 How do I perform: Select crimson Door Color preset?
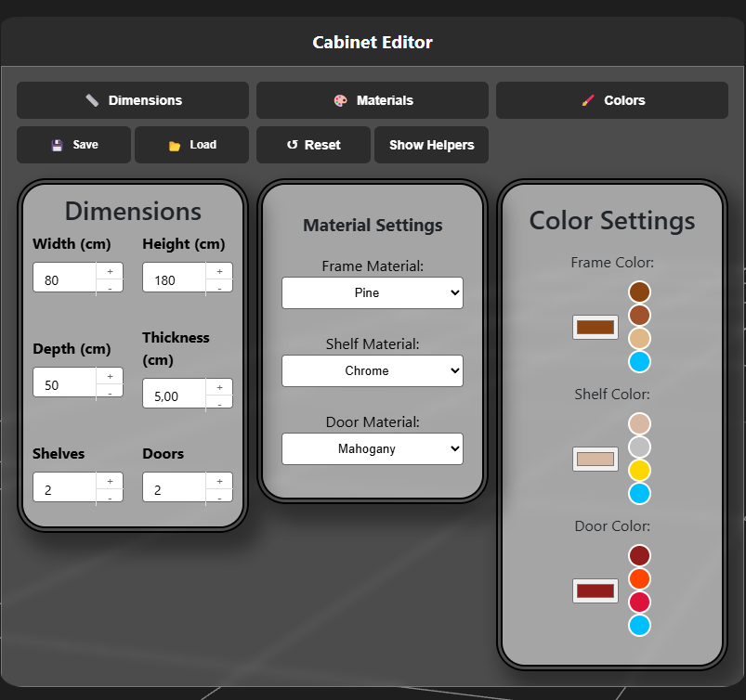click(x=639, y=602)
